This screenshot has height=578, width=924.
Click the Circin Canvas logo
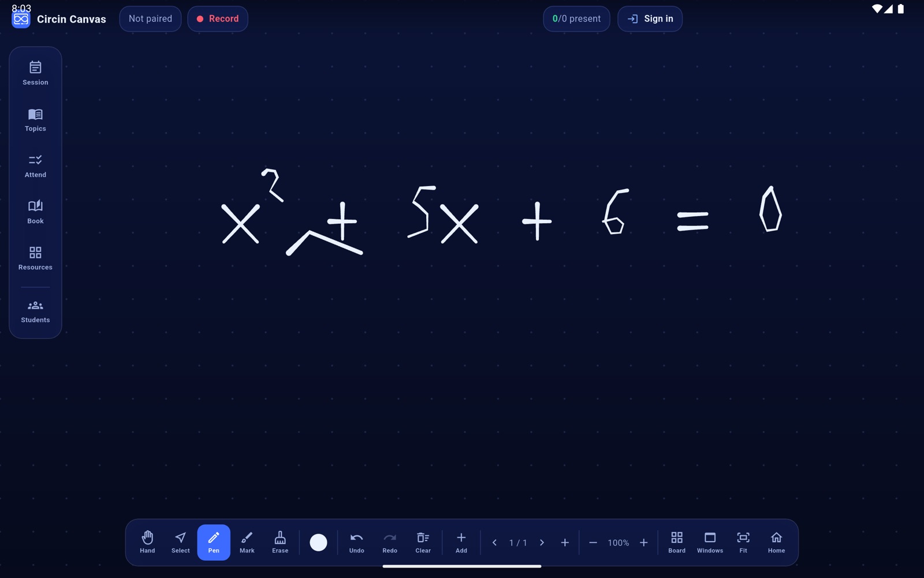tap(21, 19)
